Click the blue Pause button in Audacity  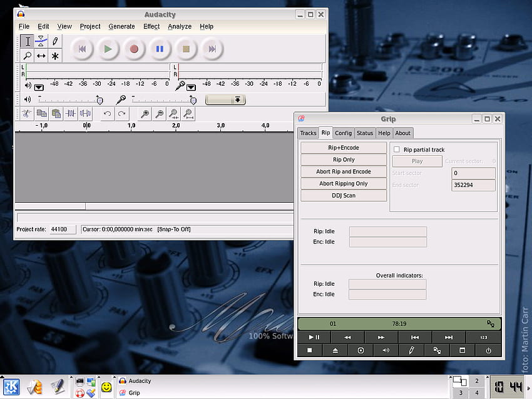pos(160,49)
